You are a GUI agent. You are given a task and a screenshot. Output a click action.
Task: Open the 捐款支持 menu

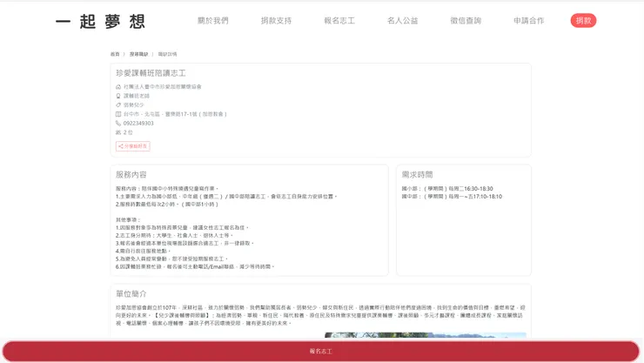276,21
